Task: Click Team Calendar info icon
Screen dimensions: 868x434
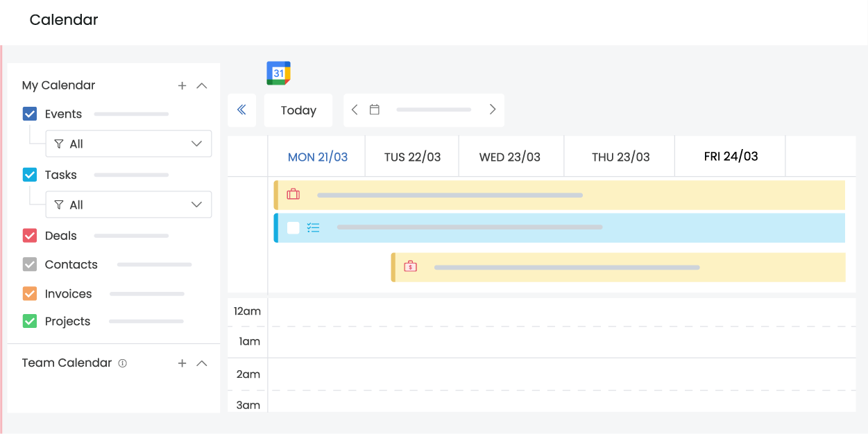Action: [x=123, y=363]
